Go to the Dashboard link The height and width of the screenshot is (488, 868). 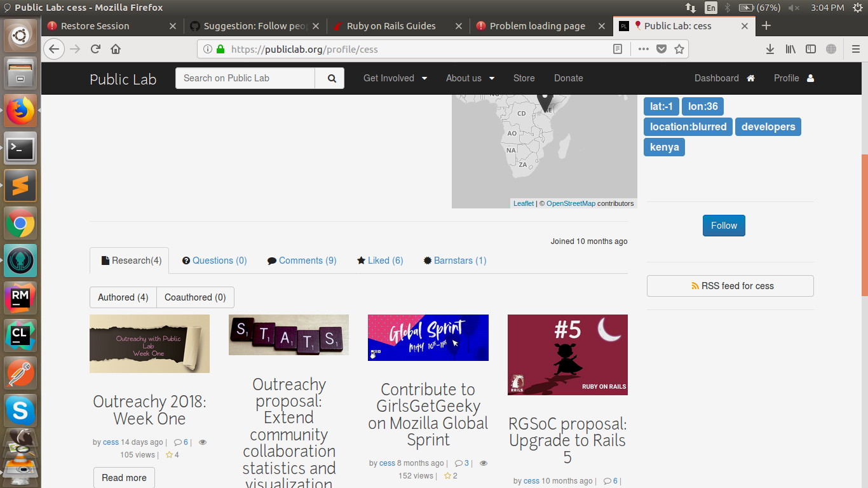(724, 78)
